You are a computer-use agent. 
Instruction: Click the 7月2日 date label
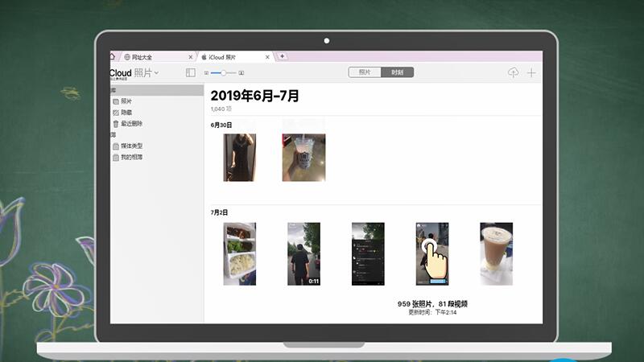[219, 212]
